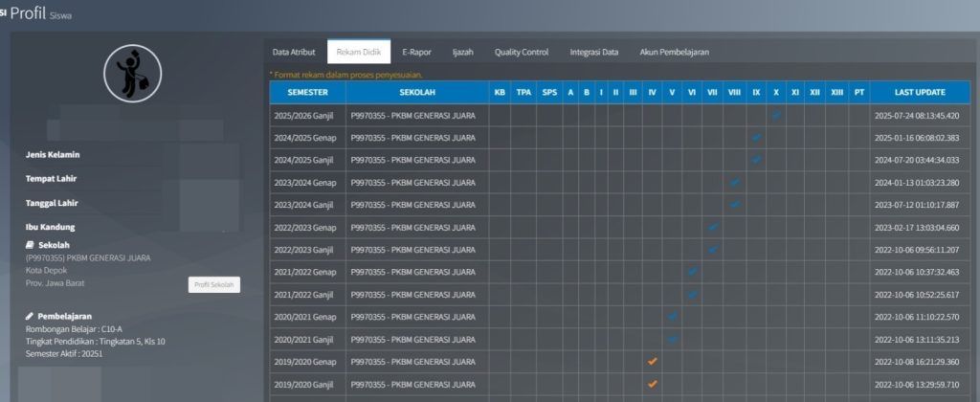Click blue checkmark in 2025/2026 Ganjil row
Screen dimensions: 980x402
pyautogui.click(x=776, y=115)
